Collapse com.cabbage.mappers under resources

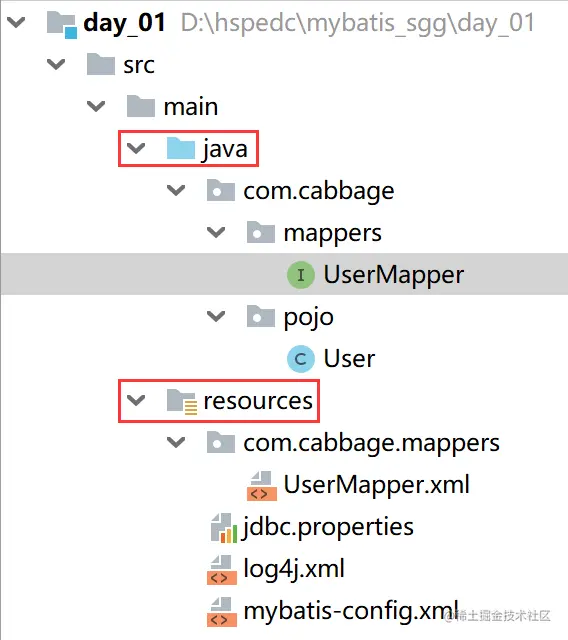pyautogui.click(x=176, y=442)
